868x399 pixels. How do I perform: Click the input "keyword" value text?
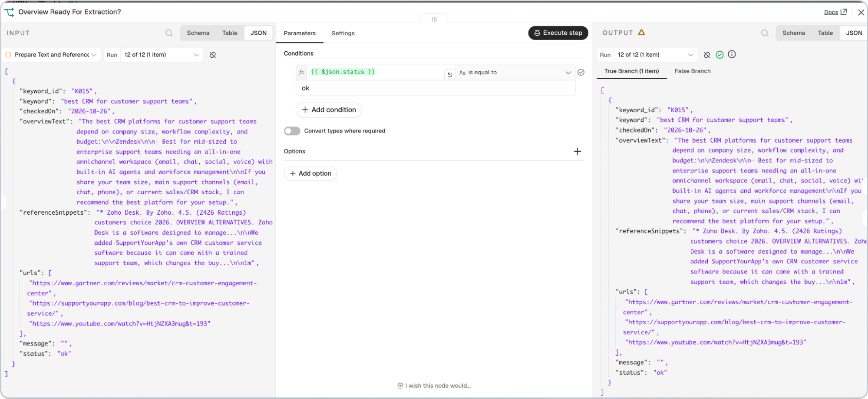tap(126, 101)
